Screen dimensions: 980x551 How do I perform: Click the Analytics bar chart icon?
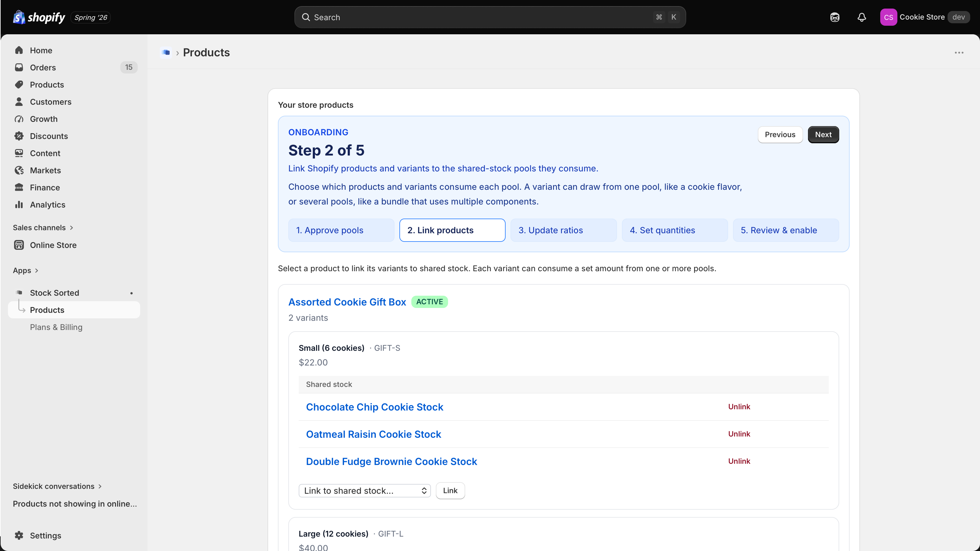19,204
